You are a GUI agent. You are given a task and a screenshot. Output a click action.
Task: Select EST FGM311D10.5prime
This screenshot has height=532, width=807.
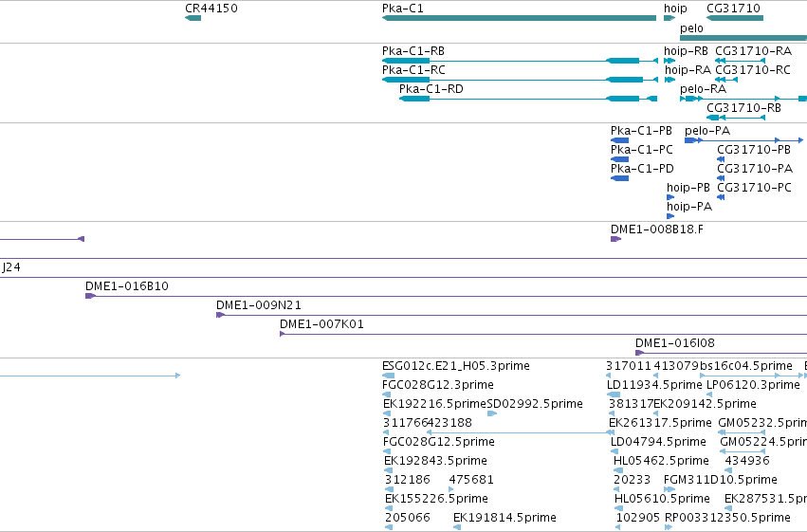tap(668, 490)
